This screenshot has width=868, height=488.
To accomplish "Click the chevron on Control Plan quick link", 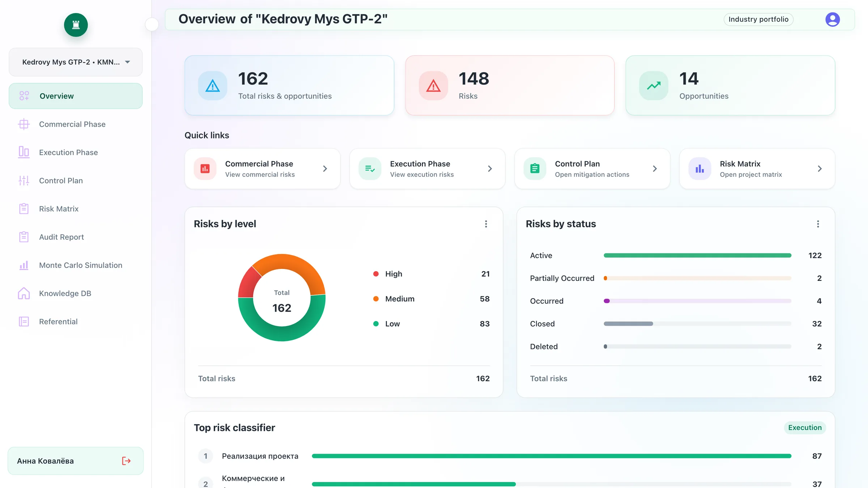I will point(655,169).
